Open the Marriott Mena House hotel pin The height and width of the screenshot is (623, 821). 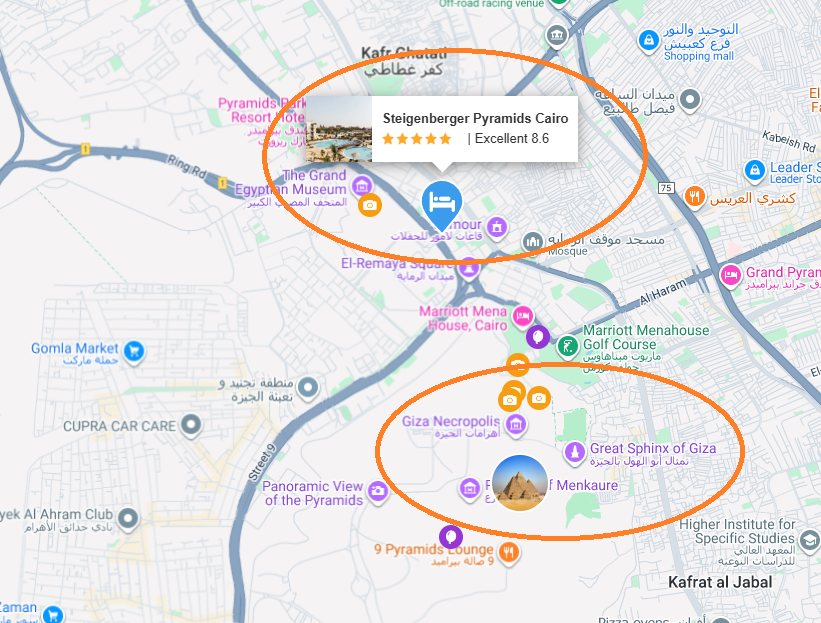(x=523, y=316)
